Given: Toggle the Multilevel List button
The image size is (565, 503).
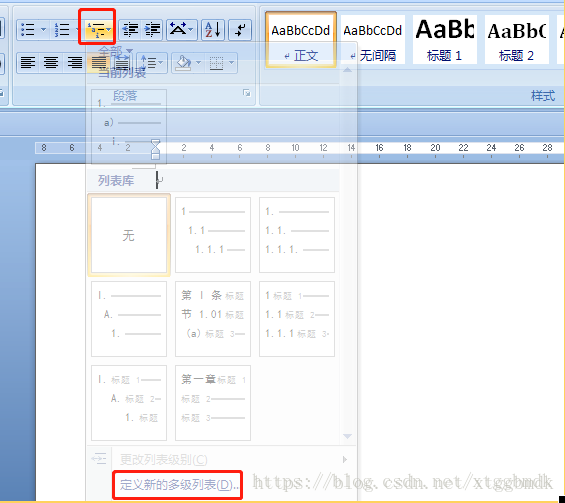Looking at the screenshot, I should [x=97, y=30].
